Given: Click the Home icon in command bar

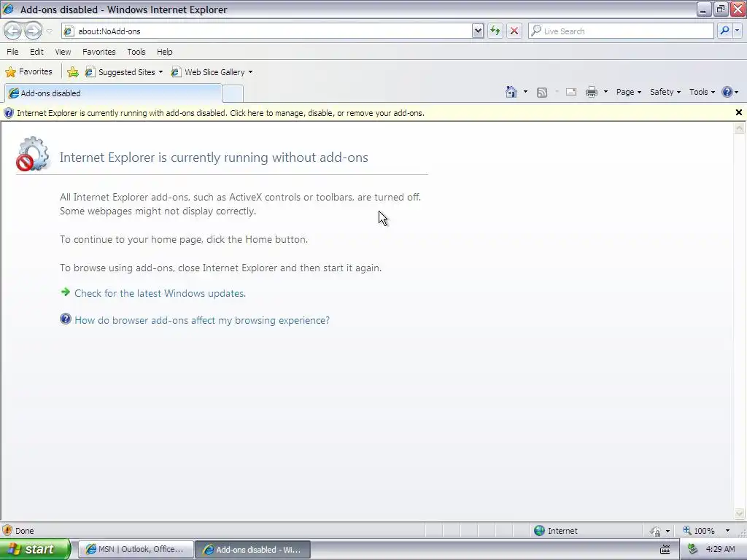Looking at the screenshot, I should tap(511, 92).
